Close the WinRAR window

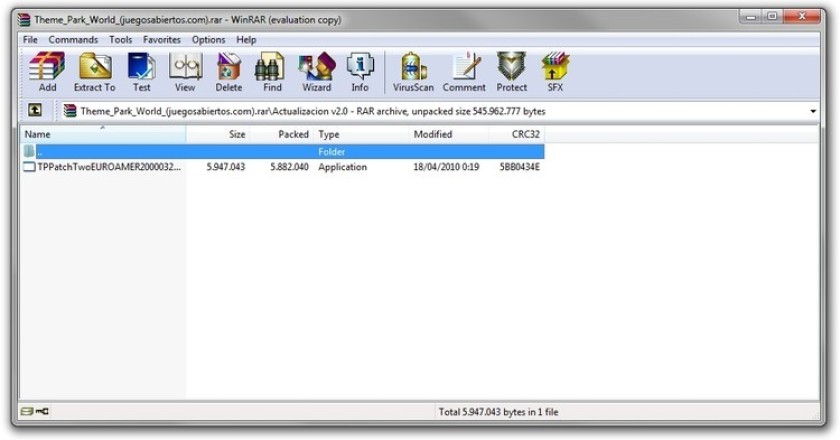click(802, 17)
